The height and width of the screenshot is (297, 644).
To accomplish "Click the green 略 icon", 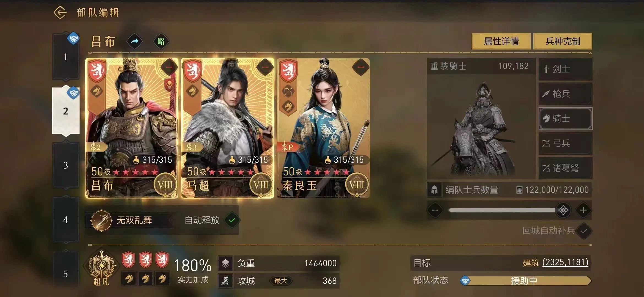I will tap(161, 42).
